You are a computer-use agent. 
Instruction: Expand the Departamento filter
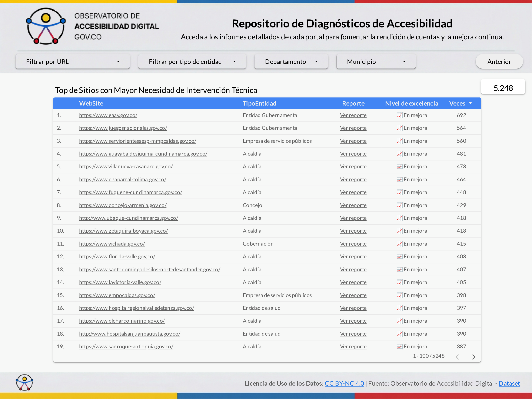click(291, 61)
